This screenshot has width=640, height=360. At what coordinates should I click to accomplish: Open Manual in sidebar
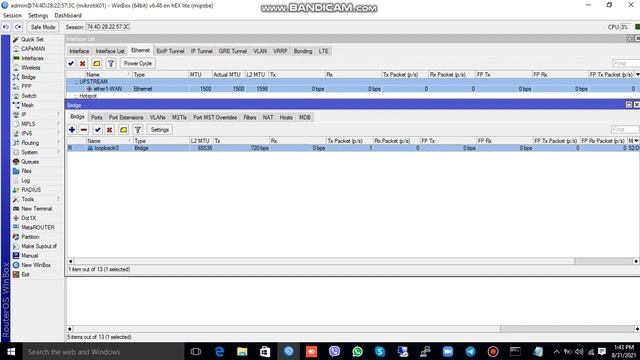29,256
